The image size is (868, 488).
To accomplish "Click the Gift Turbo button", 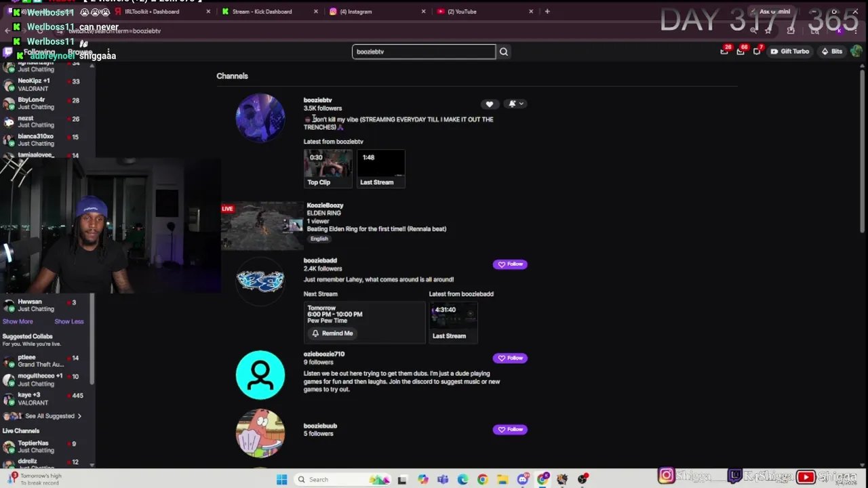I will (x=789, y=52).
